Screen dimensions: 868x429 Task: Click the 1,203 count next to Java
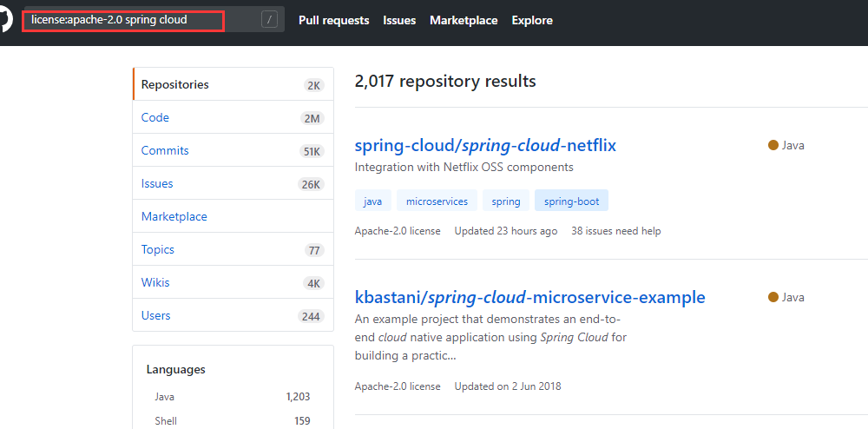(298, 397)
